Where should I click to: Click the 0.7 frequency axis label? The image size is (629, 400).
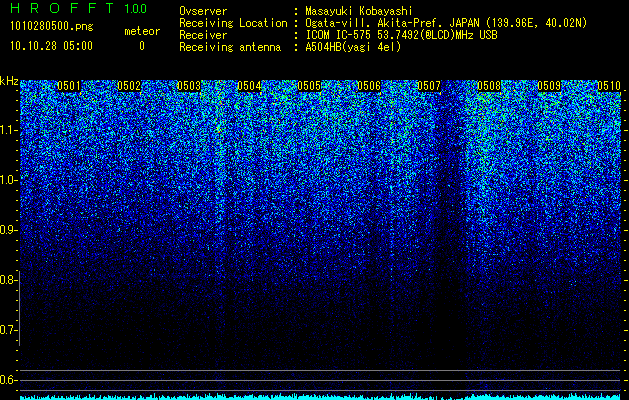point(8,330)
